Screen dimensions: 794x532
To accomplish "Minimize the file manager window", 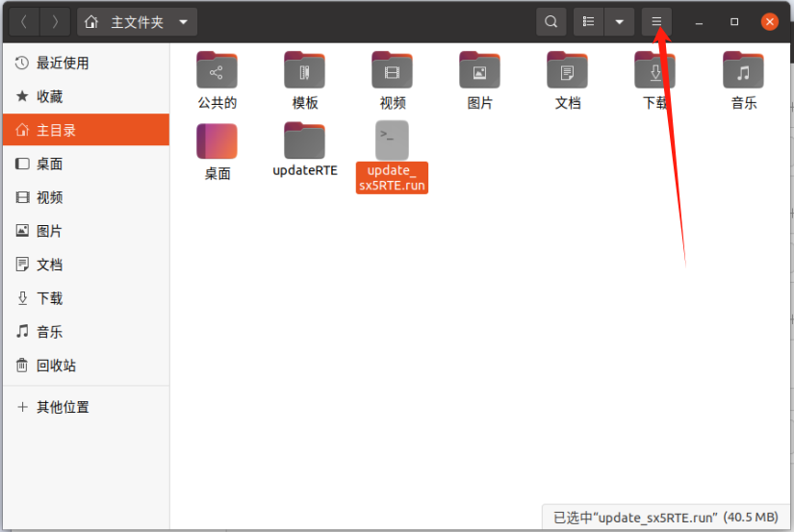I will coord(699,22).
